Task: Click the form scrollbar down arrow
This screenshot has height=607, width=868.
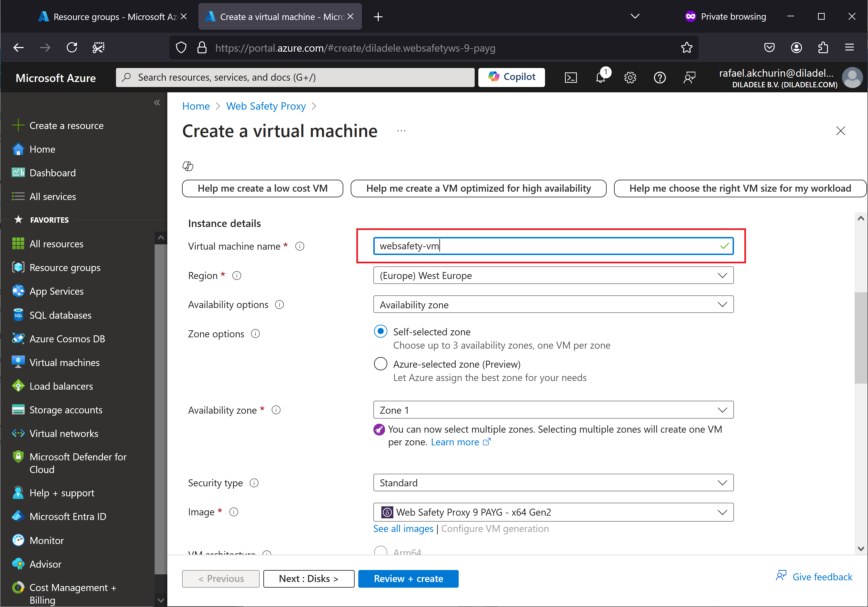Action: 861,549
